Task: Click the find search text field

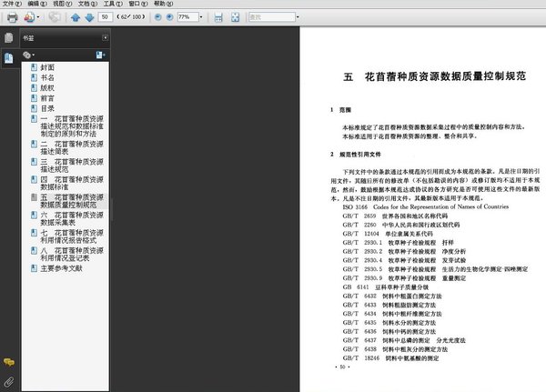Action: click(x=272, y=16)
